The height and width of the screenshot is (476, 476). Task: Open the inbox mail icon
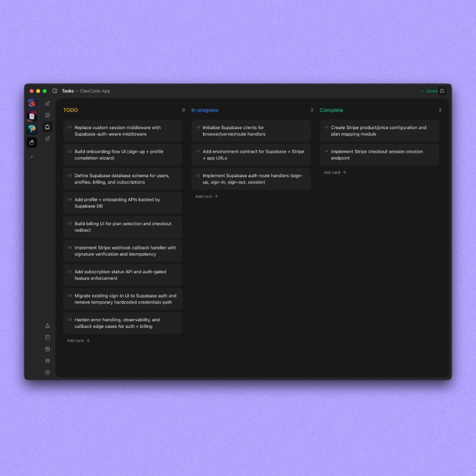click(x=48, y=349)
